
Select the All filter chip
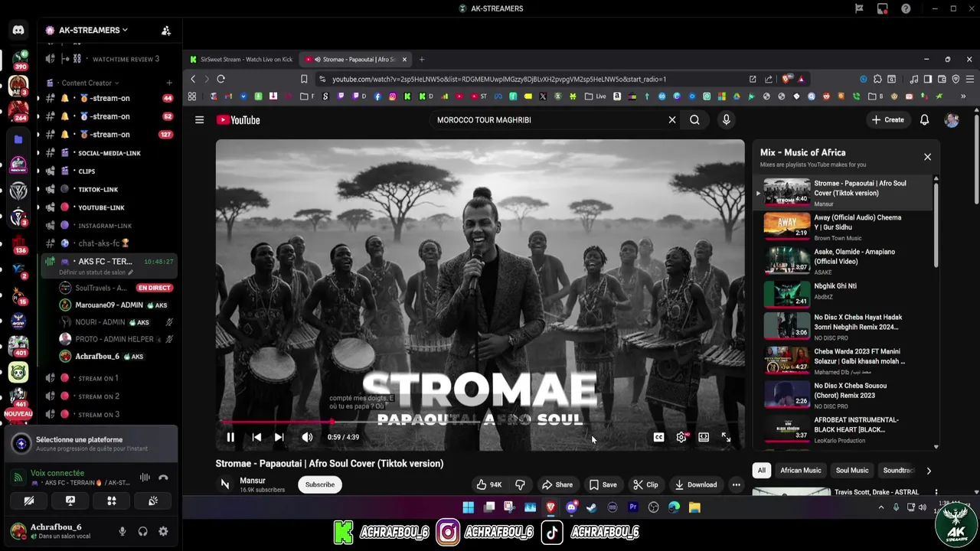click(761, 471)
